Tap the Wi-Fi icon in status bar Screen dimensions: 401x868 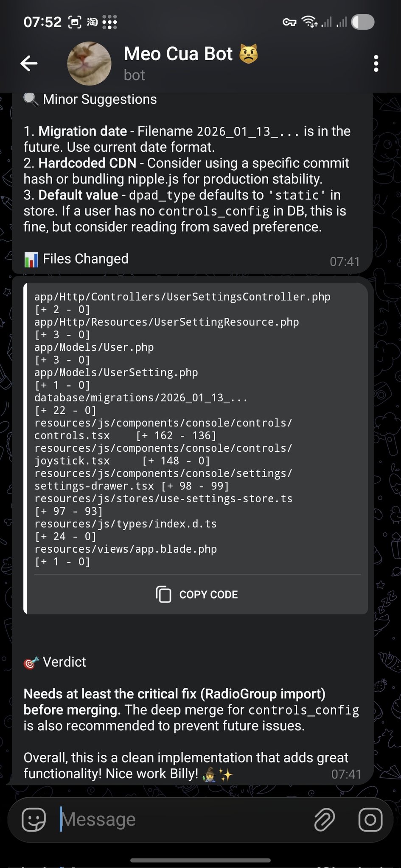click(309, 22)
